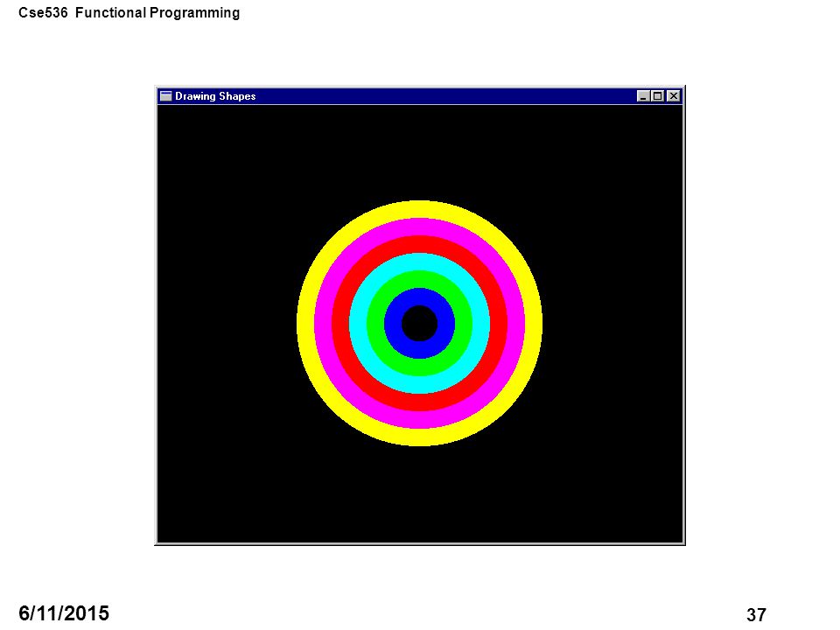Screen dimensions: 840x630
Task: Minimize the Drawing Shapes window
Action: click(x=643, y=96)
